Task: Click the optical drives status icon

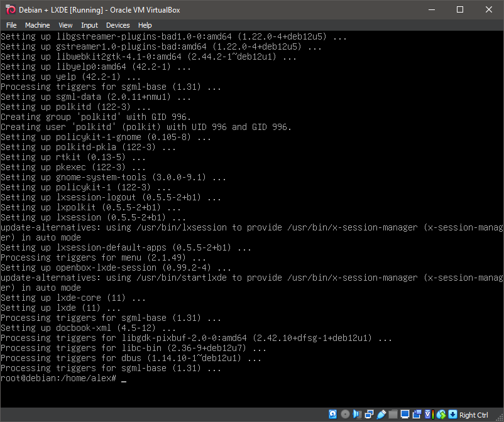Action: 345,414
